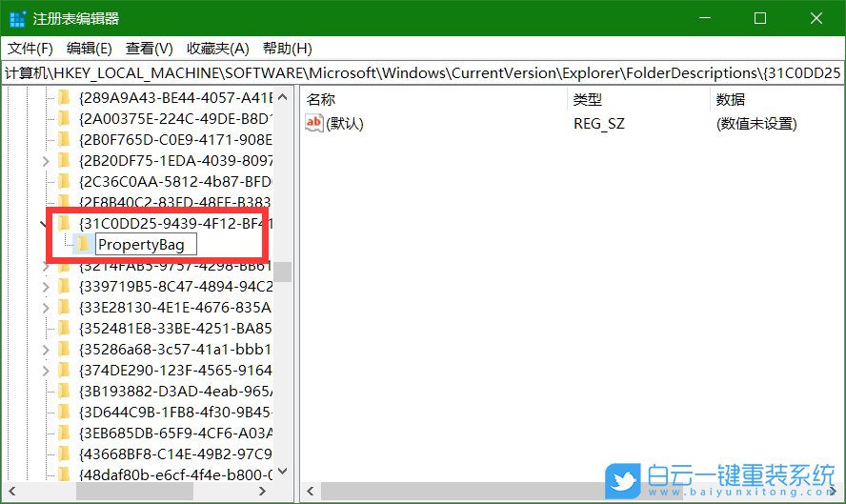Click the values pane scroll left arrow
The image size is (846, 504).
tap(311, 491)
